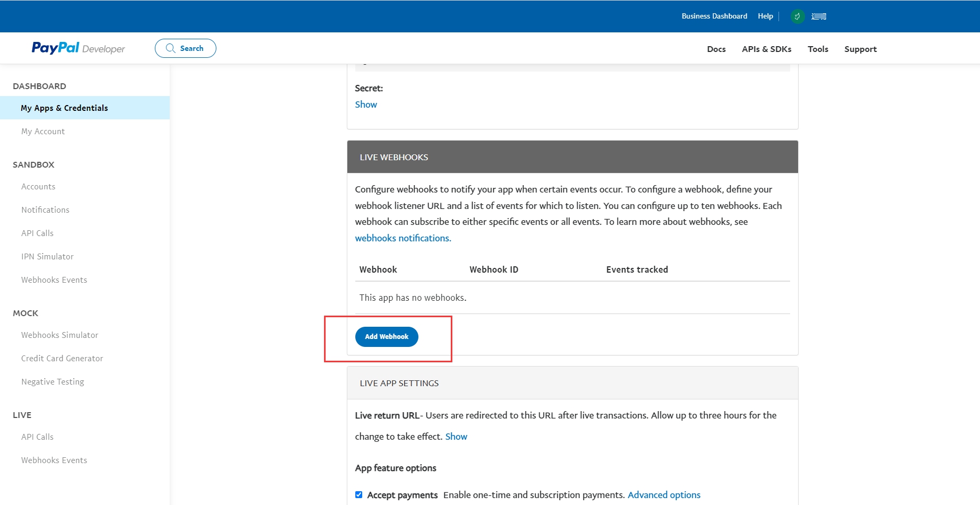Open the Search button

[x=185, y=48]
